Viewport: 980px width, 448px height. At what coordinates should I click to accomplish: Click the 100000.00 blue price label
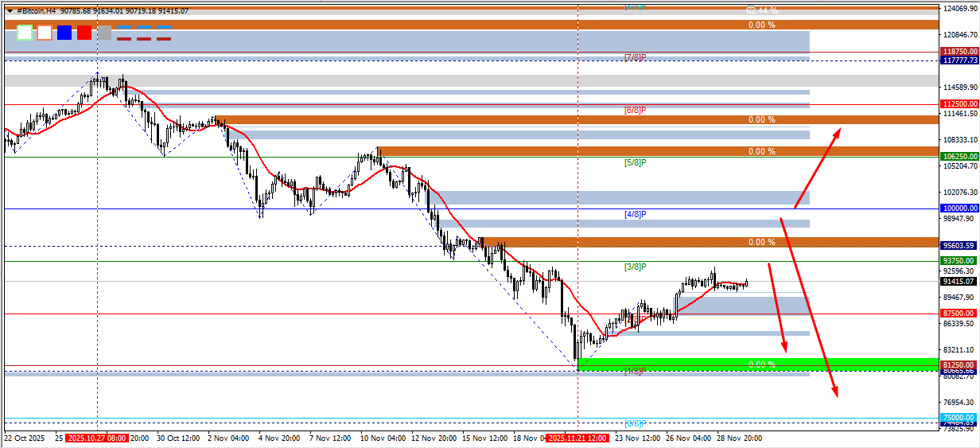959,208
